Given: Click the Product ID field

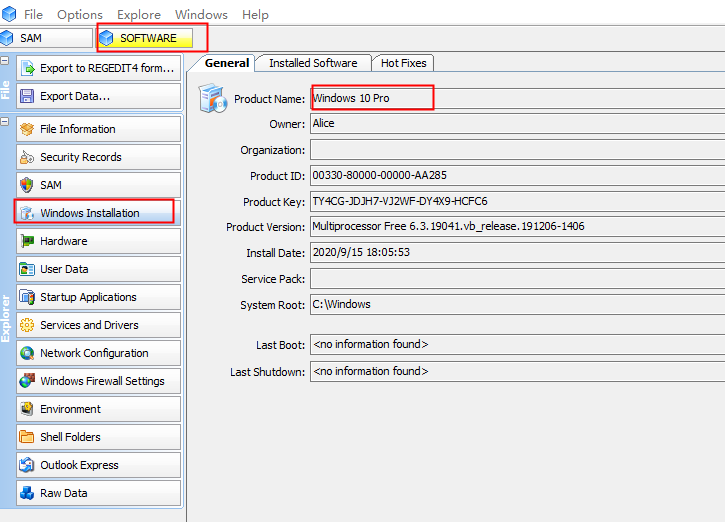Looking at the screenshot, I should (517, 176).
